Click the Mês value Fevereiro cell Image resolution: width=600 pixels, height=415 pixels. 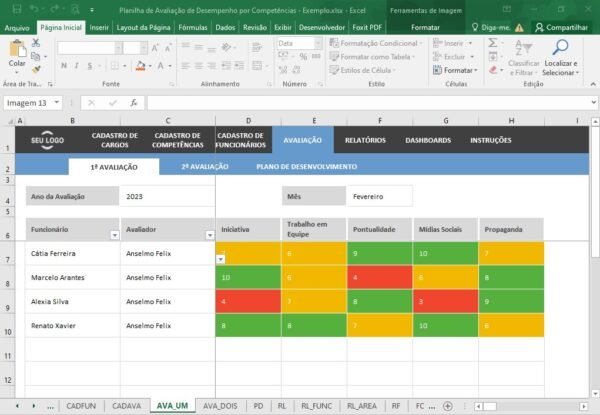coord(380,196)
